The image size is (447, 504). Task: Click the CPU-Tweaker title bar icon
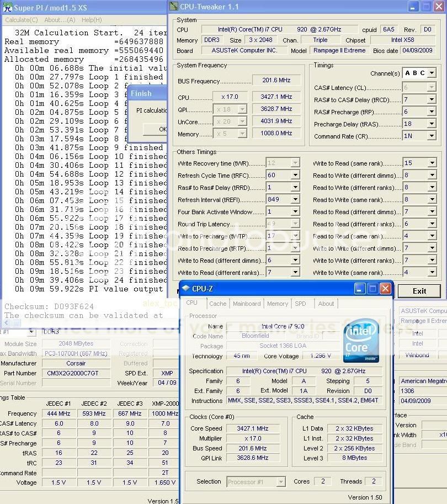click(174, 6)
